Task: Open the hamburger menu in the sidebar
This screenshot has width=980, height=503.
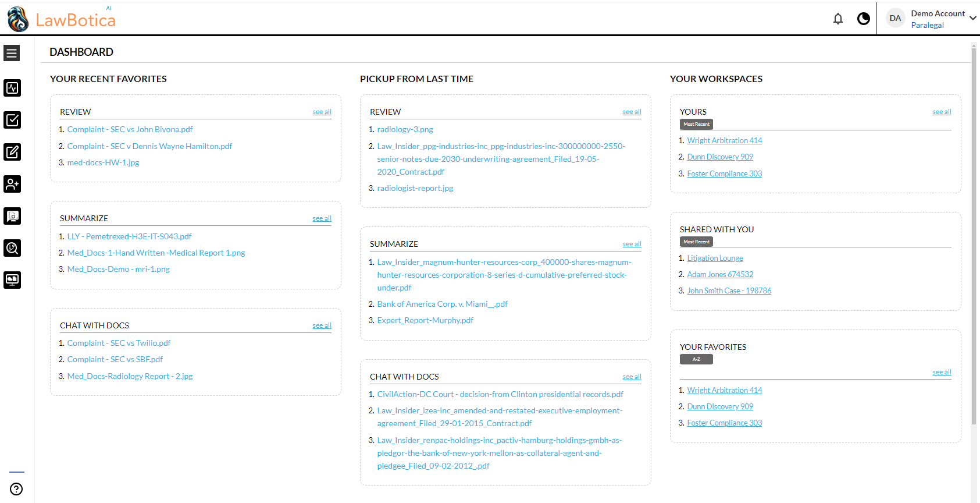Action: point(12,54)
